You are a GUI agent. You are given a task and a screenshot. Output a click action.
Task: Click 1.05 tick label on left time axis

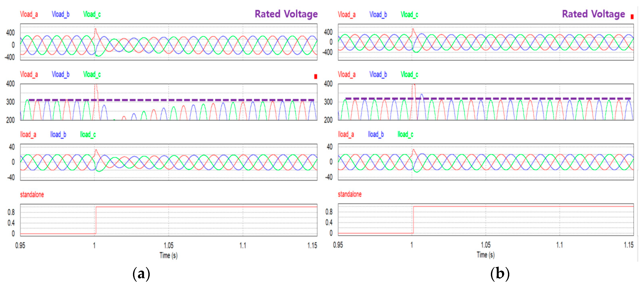[169, 245]
